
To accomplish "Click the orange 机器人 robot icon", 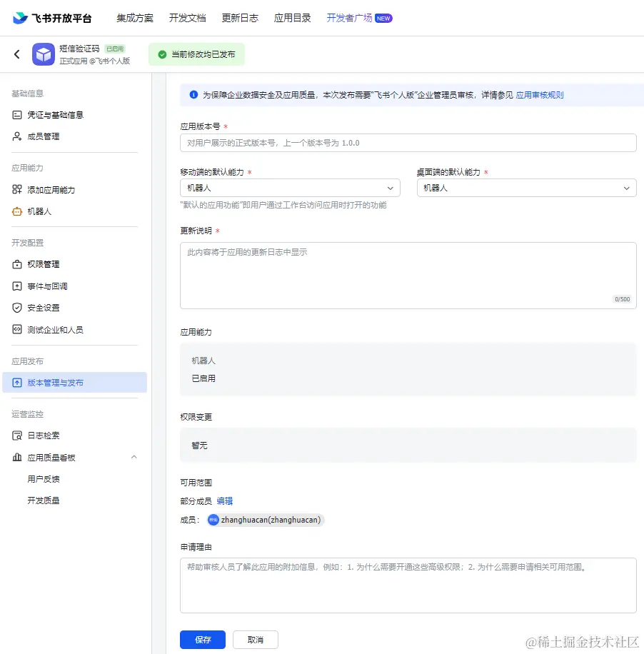I will (x=17, y=211).
